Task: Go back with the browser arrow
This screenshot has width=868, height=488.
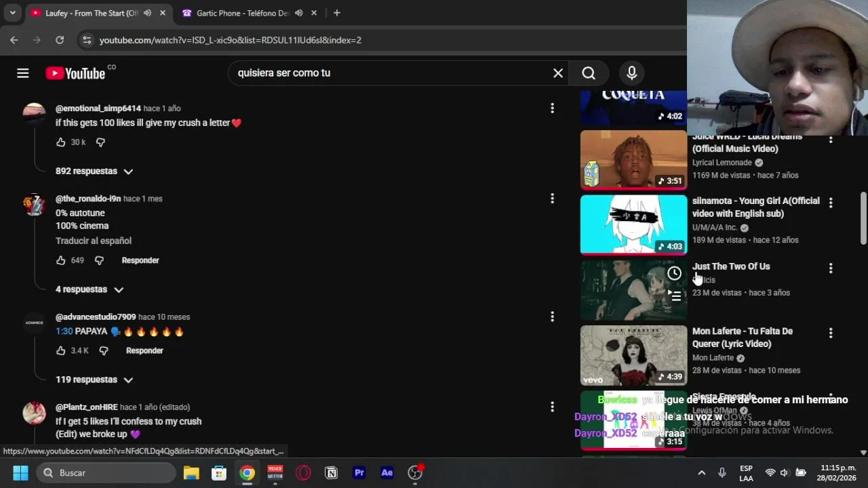Action: tap(14, 40)
